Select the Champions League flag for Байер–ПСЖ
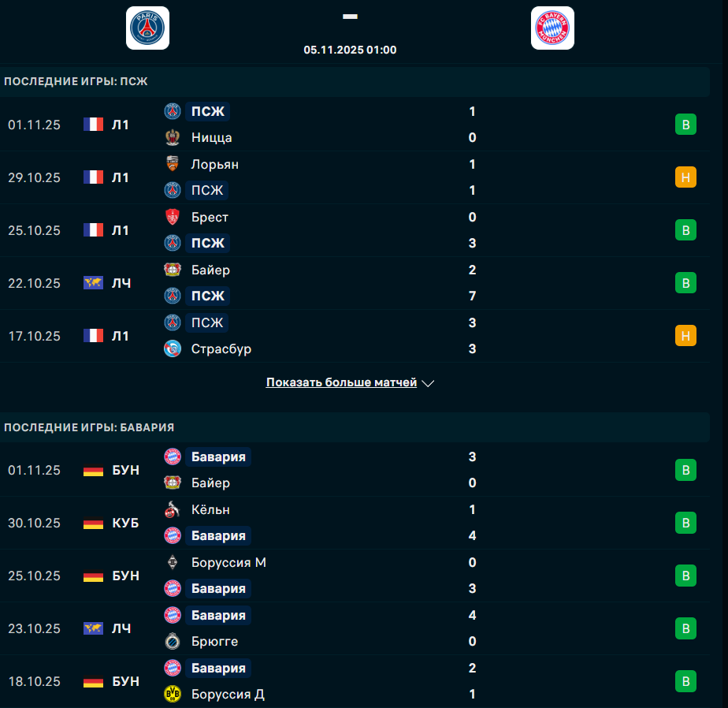Screen dimensions: 728x708 click(93, 283)
